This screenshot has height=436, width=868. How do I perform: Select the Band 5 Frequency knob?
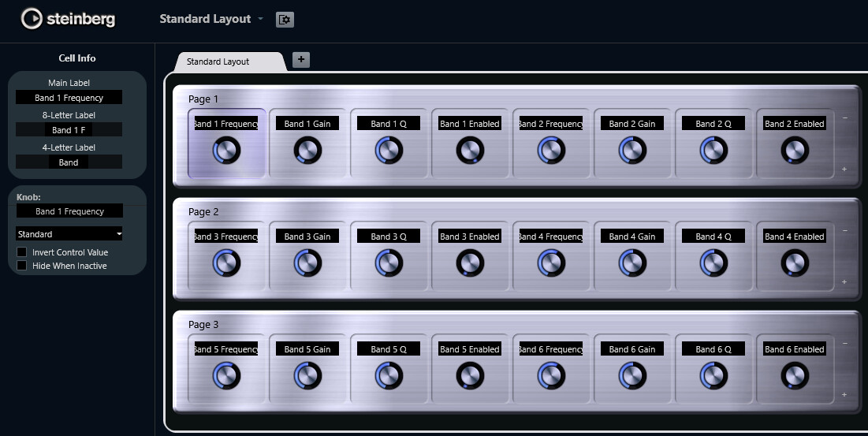(x=226, y=376)
